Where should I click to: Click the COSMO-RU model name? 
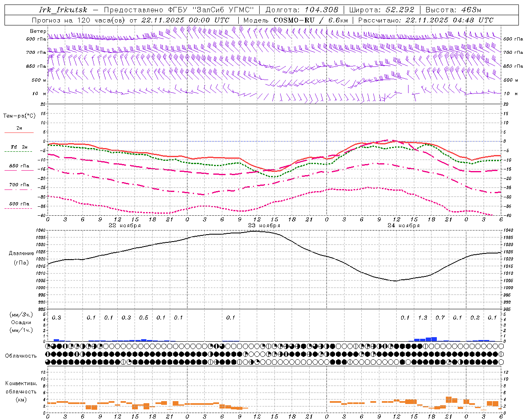pos(297,20)
